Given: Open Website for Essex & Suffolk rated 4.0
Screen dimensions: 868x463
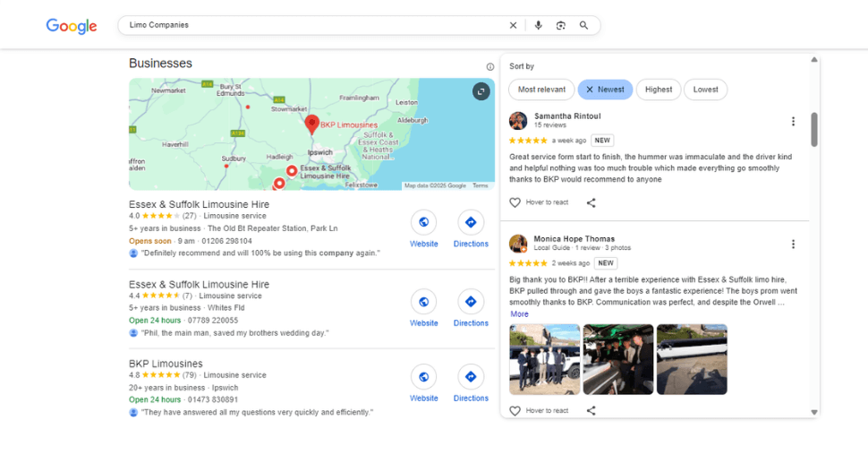Looking at the screenshot, I should coord(423,228).
